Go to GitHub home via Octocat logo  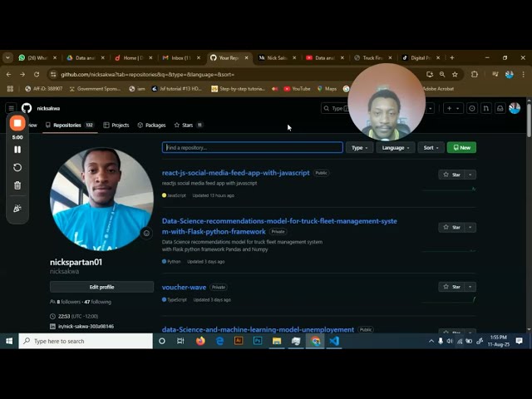click(27, 108)
